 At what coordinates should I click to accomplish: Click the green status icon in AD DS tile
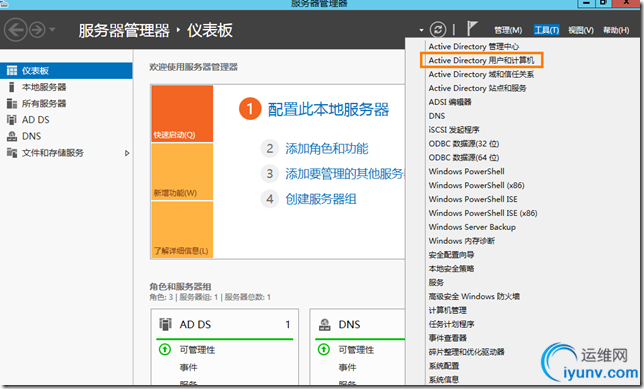[x=165, y=350]
